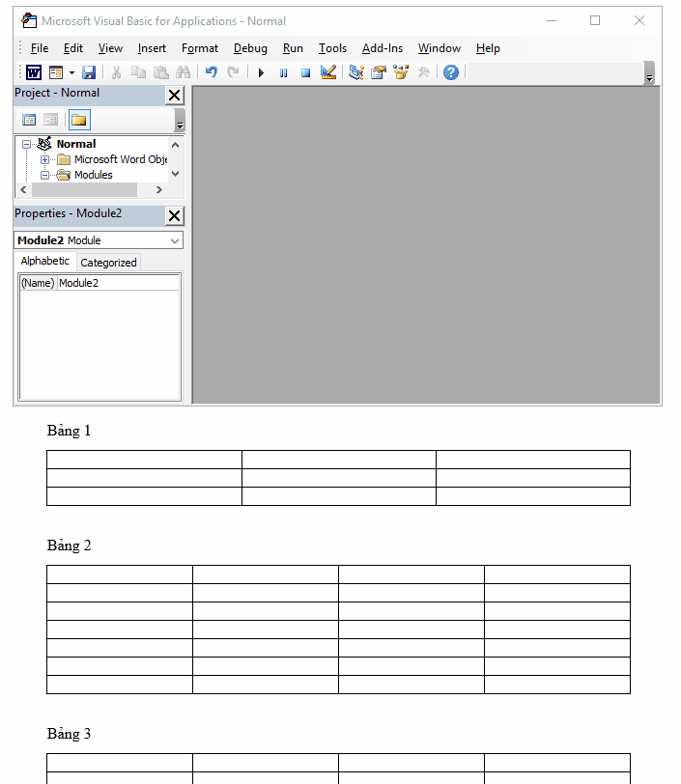Click the VBA application icon in title bar
Screen dimensions: 681x784
click(x=29, y=20)
